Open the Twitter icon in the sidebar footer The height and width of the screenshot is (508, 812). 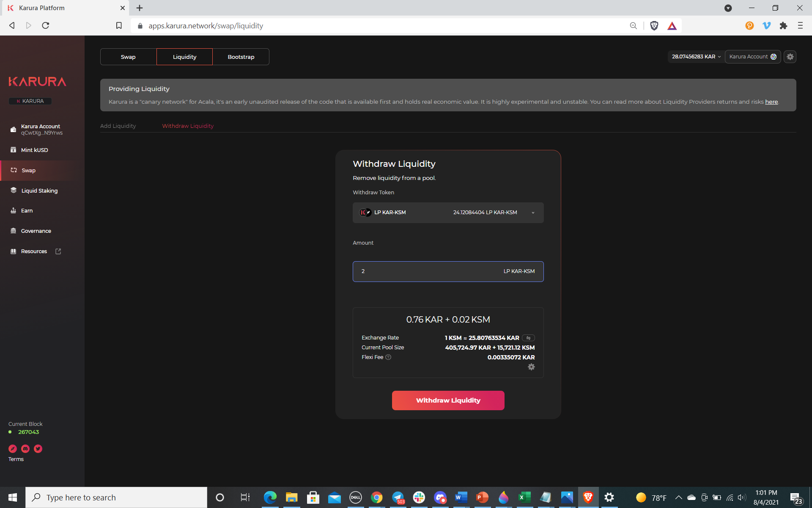[x=38, y=449]
